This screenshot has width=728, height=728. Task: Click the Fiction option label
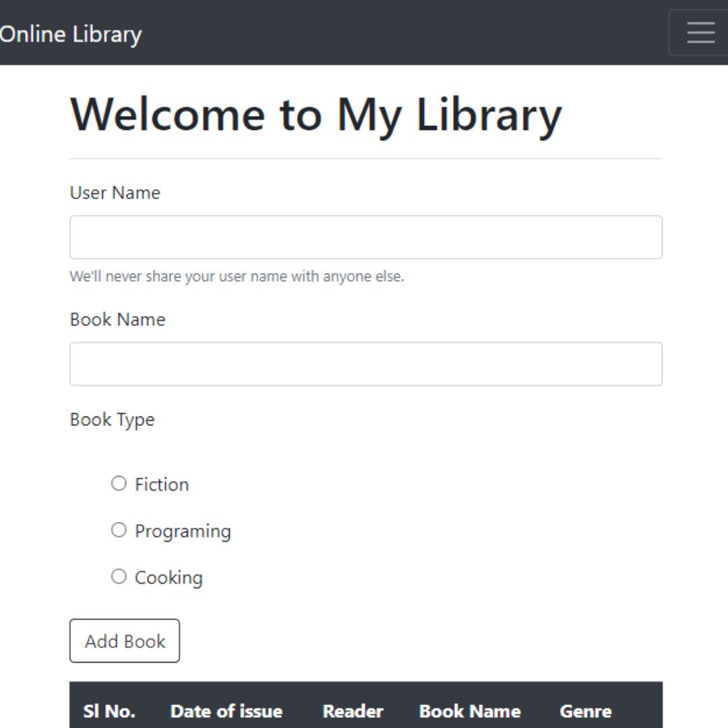coord(162,484)
